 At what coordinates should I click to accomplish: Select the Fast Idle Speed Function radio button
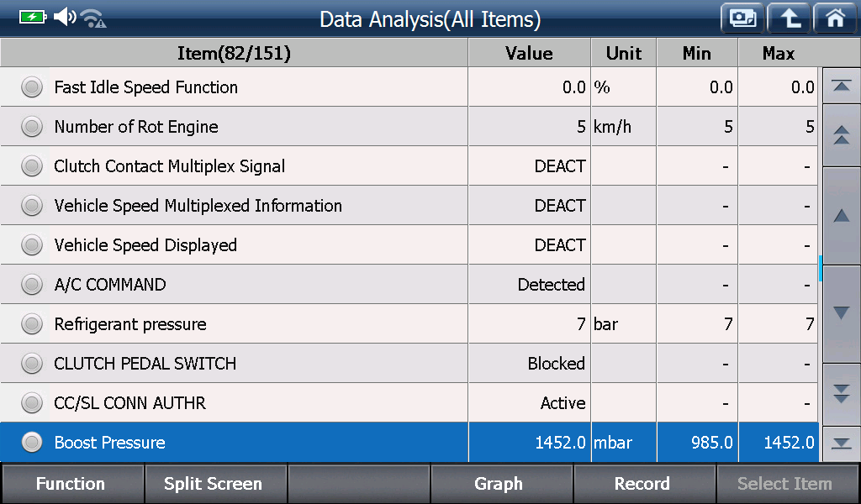click(x=32, y=87)
